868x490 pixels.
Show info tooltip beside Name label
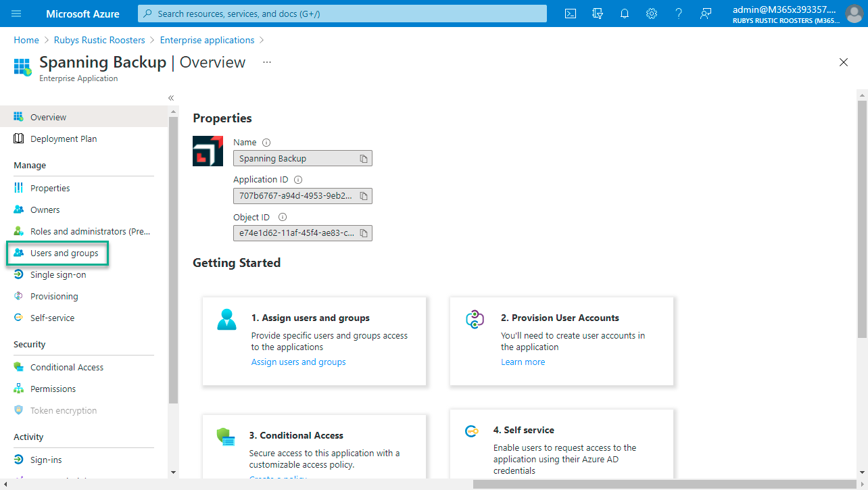pyautogui.click(x=266, y=143)
